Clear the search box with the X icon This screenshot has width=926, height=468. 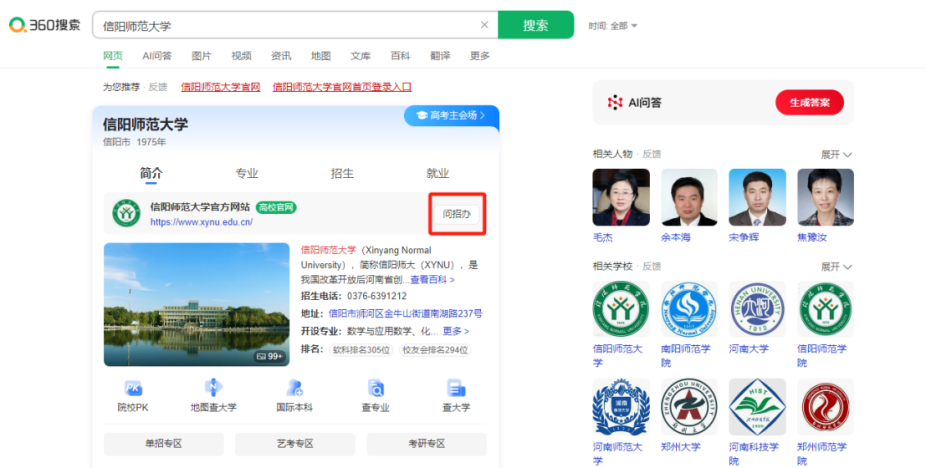484,25
